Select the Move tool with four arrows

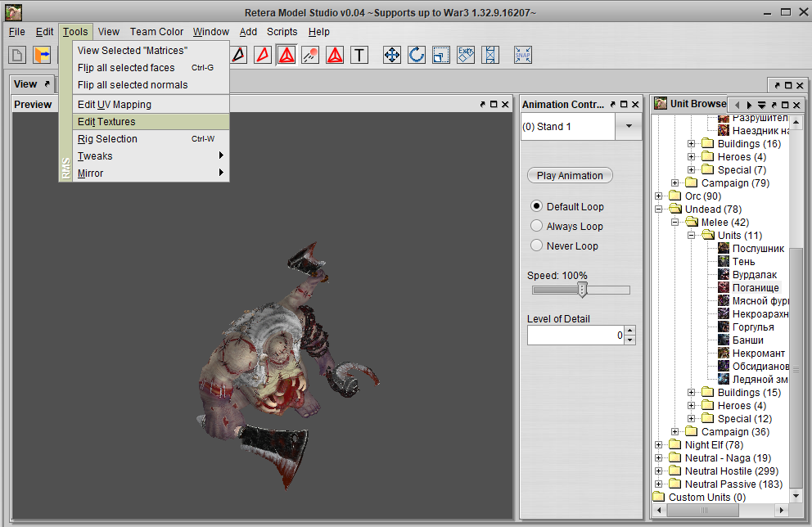[x=392, y=55]
